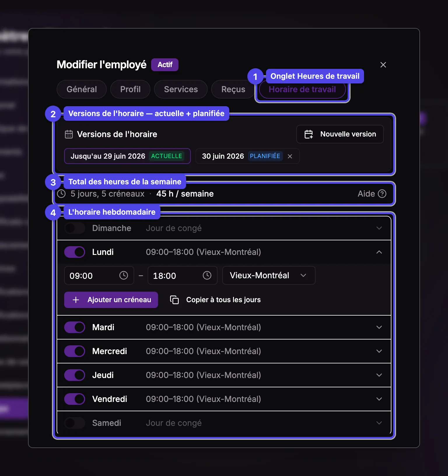Remove the planned 30 juin 2026 version
The width and height of the screenshot is (448, 476).
[x=290, y=156]
